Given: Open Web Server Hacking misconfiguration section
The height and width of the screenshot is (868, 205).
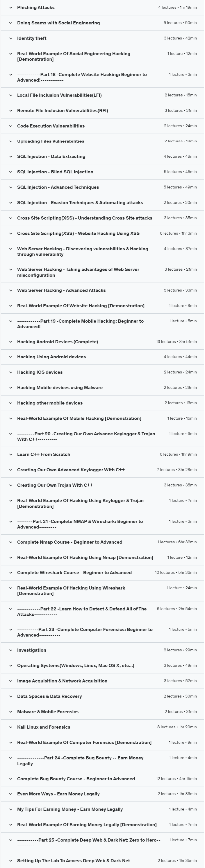Looking at the screenshot, I should pos(78,272).
